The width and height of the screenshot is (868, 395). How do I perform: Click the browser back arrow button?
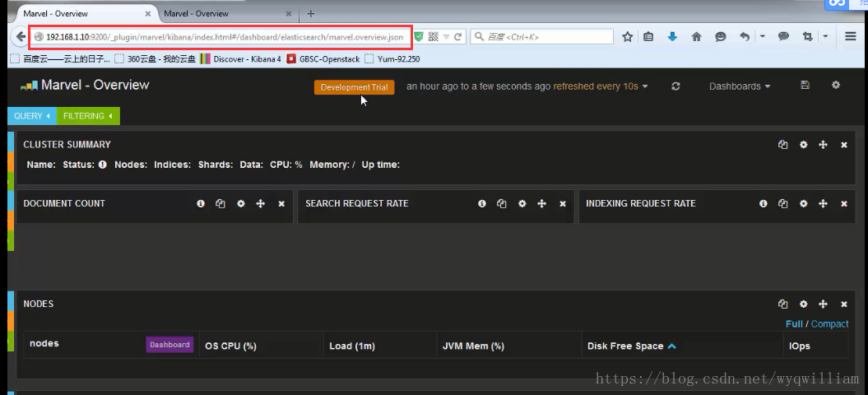pos(21,36)
